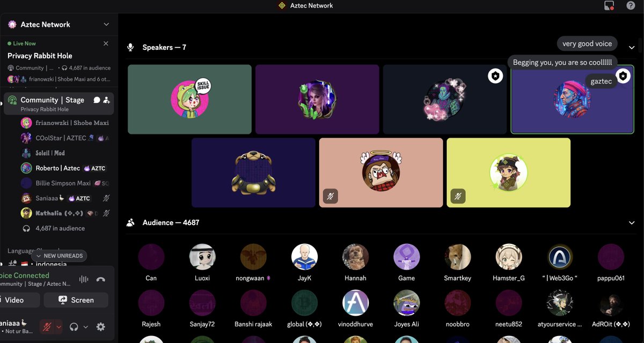Image resolution: width=644 pixels, height=343 pixels.
Task: Click muted mic icon on salmon tile
Action: 331,196
